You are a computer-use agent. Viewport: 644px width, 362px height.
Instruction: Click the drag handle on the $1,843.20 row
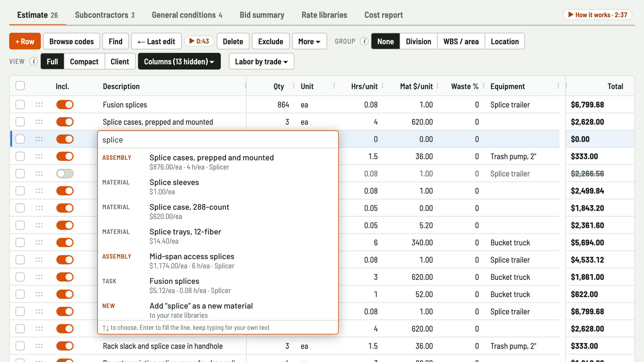[39, 208]
